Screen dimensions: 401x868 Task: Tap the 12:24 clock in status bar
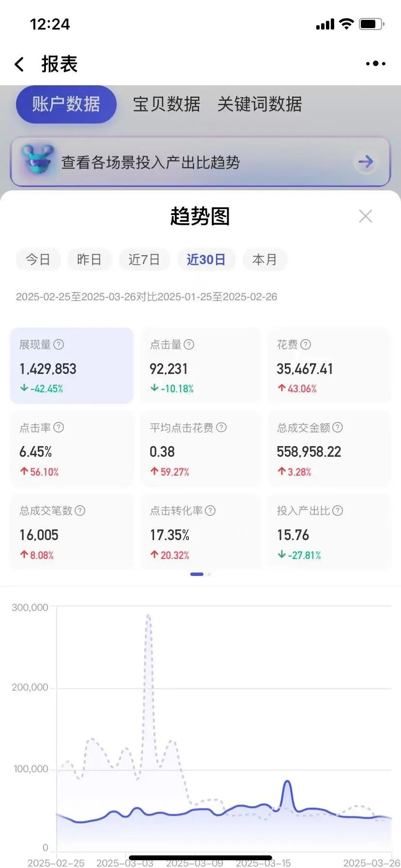pos(50,24)
